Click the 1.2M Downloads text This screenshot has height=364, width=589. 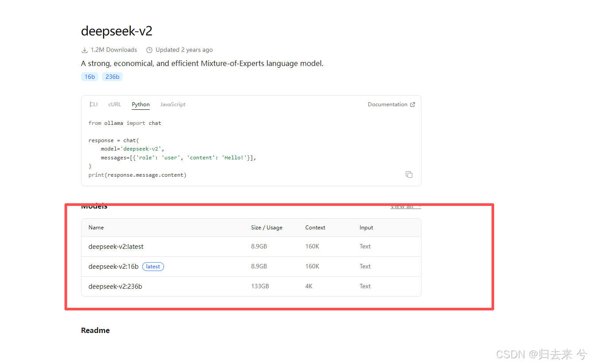pyautogui.click(x=114, y=50)
